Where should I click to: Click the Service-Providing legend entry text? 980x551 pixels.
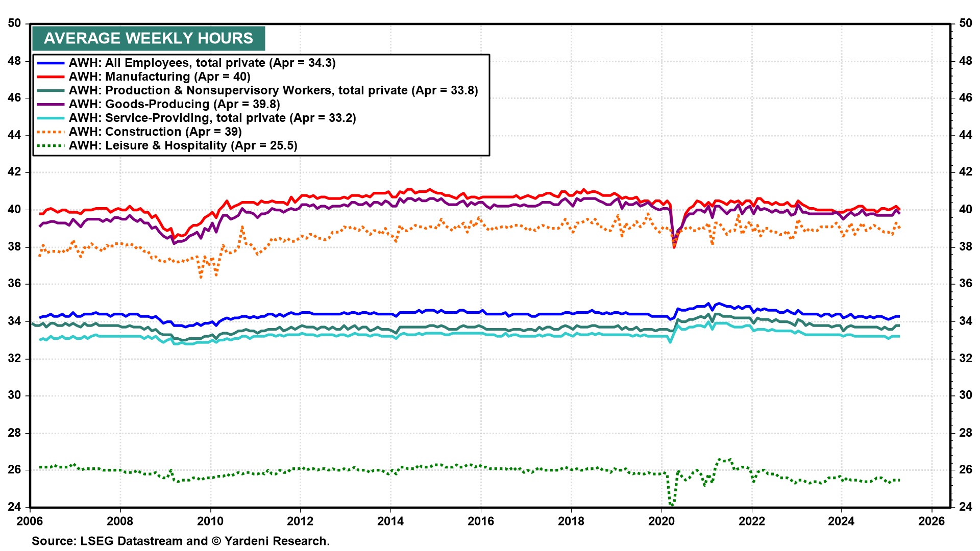click(212, 118)
